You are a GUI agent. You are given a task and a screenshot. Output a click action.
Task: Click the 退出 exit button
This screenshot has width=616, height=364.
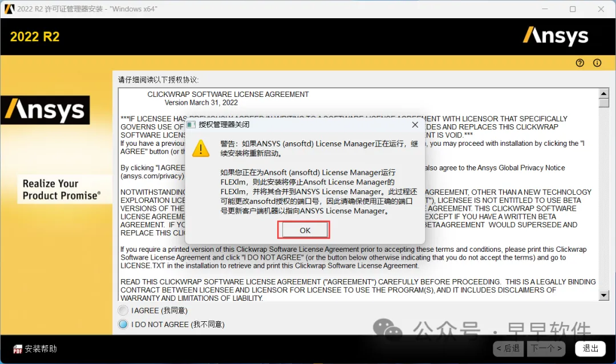pos(590,348)
